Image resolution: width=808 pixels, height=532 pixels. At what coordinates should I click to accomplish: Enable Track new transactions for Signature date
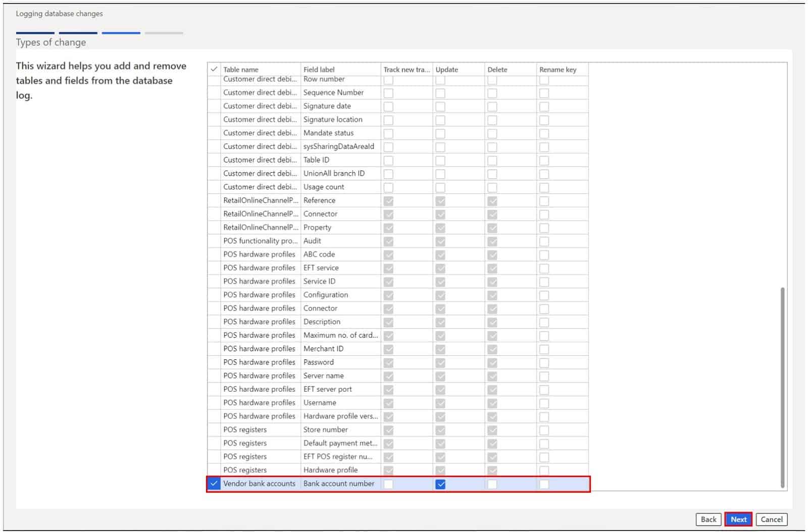pos(389,107)
